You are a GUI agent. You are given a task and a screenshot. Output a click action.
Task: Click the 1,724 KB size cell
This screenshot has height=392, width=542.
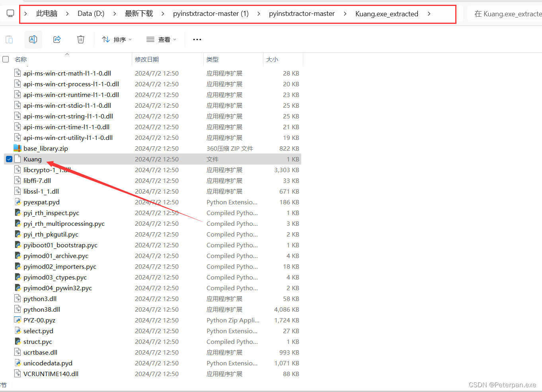287,320
